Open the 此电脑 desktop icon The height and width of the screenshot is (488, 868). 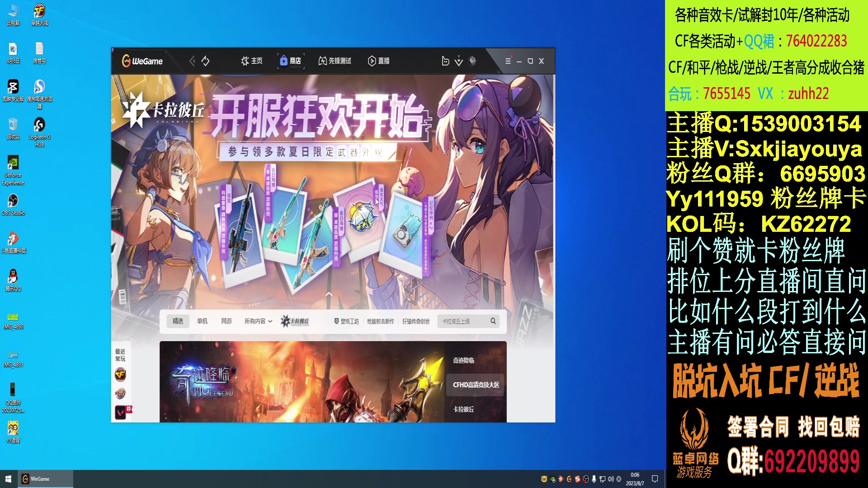pyautogui.click(x=13, y=14)
